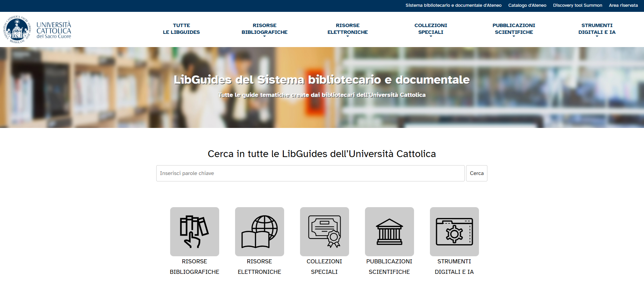Open the Strumenti Digitali e IA dropdown

pos(597,29)
